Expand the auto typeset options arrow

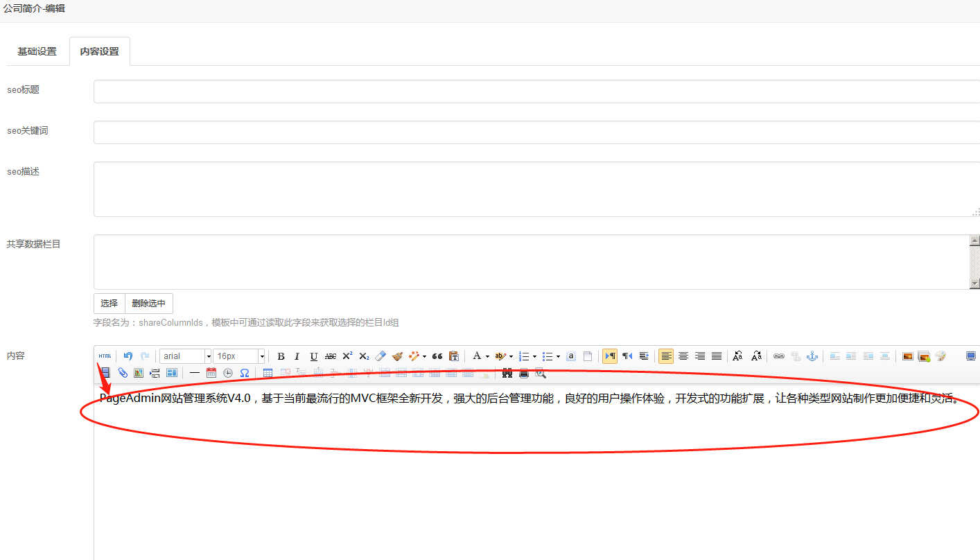click(424, 356)
